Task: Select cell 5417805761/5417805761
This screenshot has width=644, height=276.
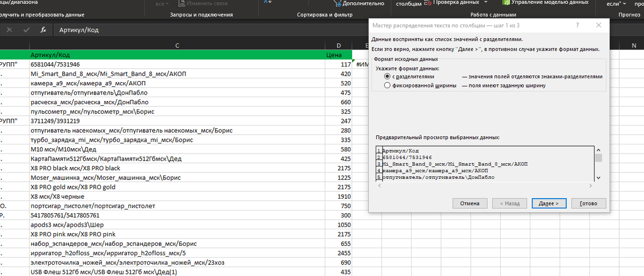Action: [x=177, y=215]
